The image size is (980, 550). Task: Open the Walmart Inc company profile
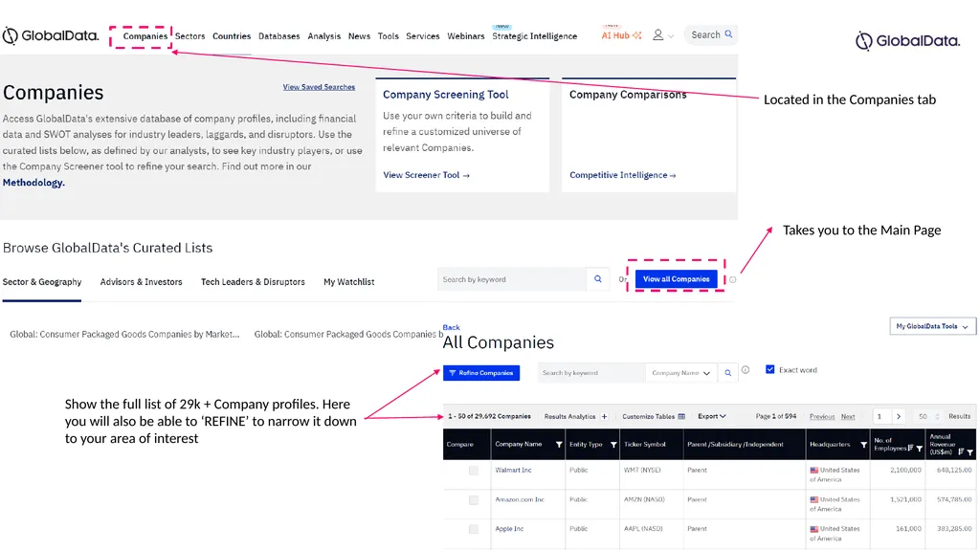[x=513, y=470]
